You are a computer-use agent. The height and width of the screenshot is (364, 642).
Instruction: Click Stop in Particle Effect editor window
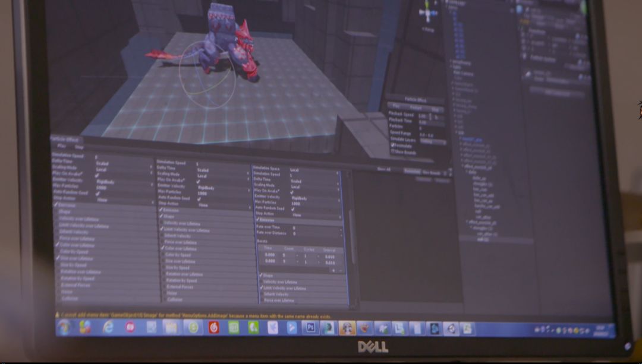coord(79,147)
